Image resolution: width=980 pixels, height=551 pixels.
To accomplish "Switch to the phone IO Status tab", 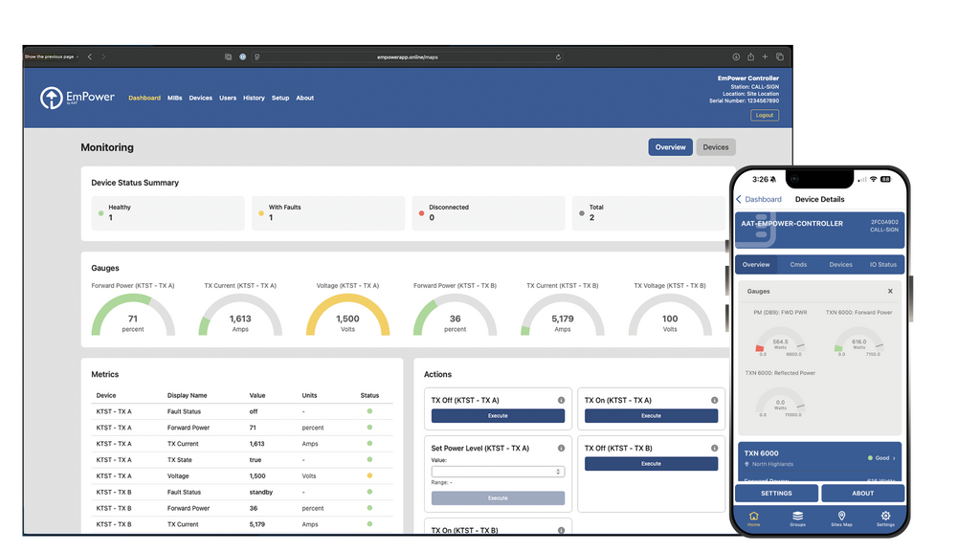I will (883, 265).
